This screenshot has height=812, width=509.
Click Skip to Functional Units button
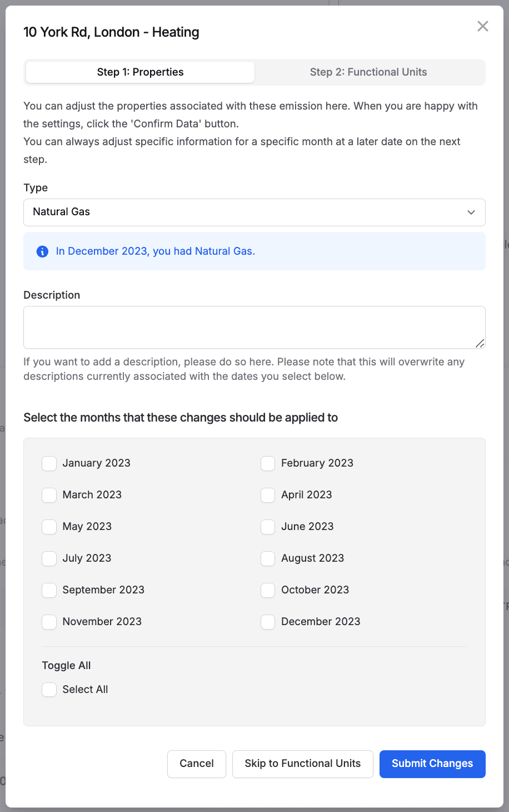point(302,764)
